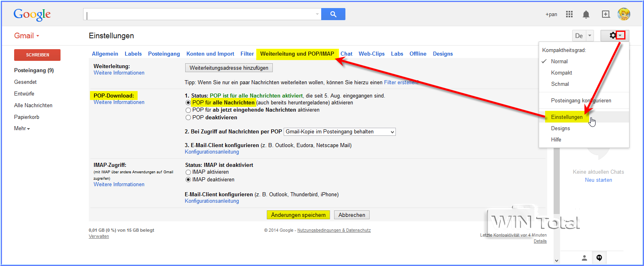Open the 'Gesendet' folder

pyautogui.click(x=25, y=82)
